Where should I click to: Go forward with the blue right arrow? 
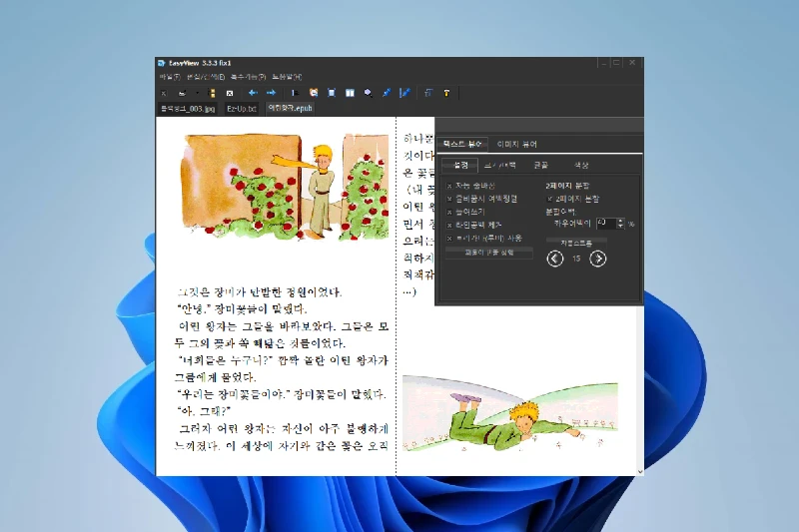[271, 93]
